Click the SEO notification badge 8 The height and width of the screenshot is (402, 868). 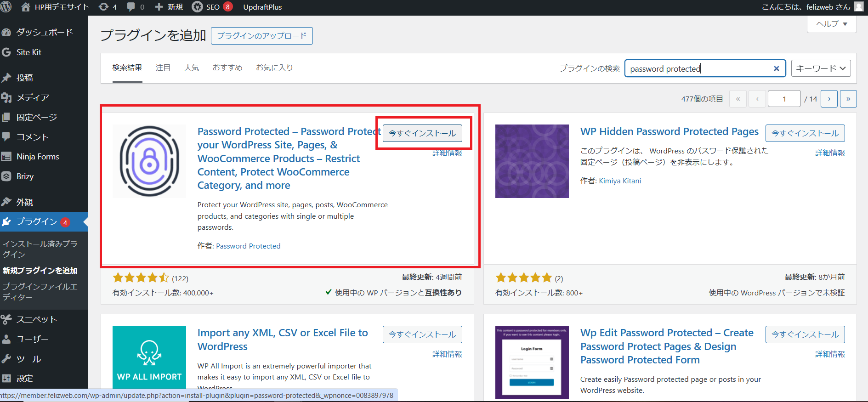coord(227,7)
